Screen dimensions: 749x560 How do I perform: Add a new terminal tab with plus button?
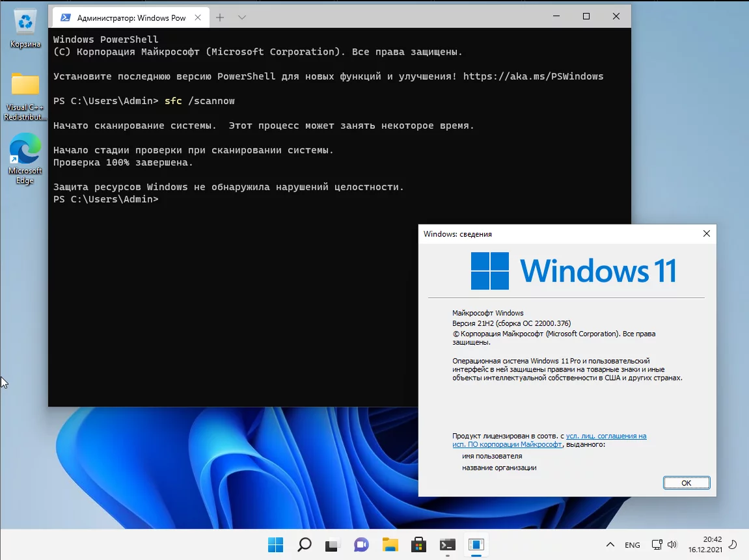click(x=220, y=18)
